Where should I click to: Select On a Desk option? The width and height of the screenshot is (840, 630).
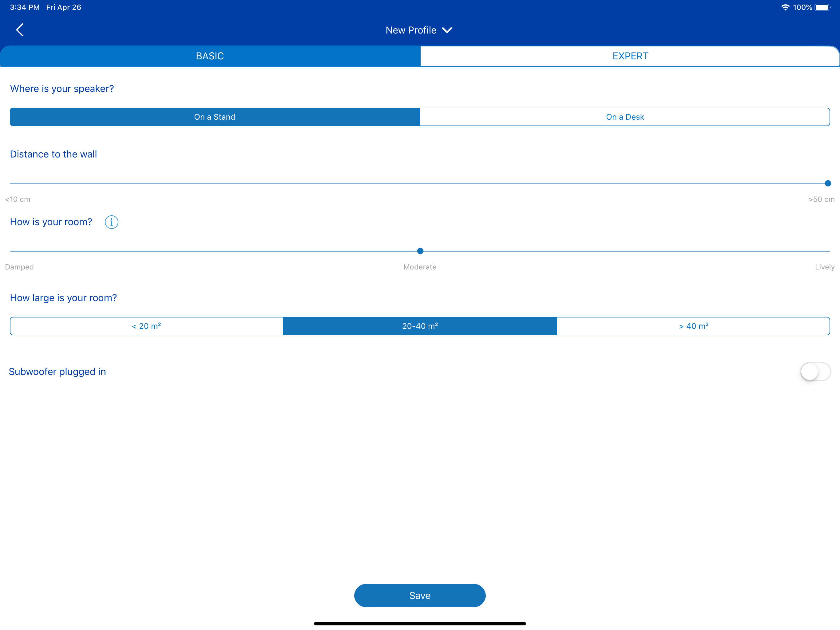coord(625,117)
